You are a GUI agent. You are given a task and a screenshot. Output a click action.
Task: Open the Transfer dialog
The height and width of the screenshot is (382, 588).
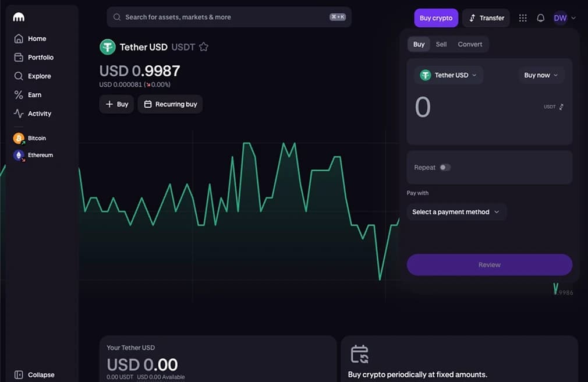[x=486, y=18]
